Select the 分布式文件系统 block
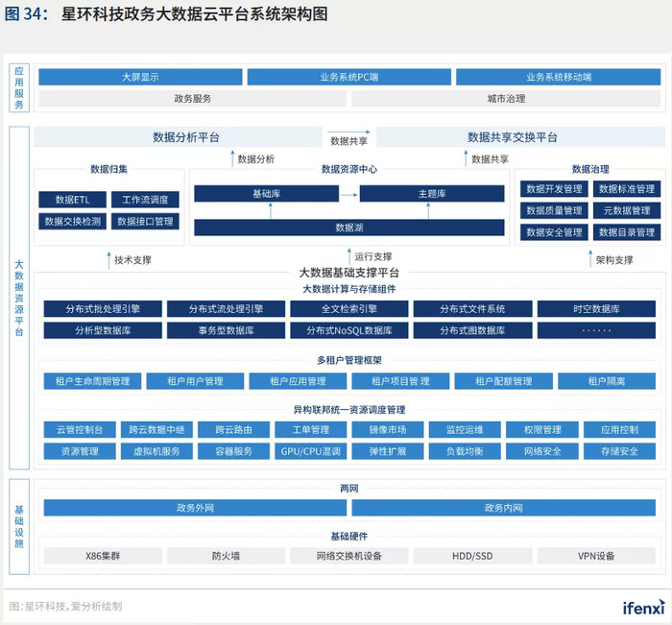This screenshot has width=672, height=625. coord(472,308)
